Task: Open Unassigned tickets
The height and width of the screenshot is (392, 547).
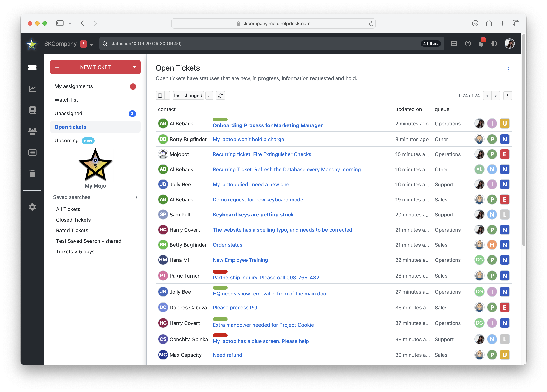Action: click(95, 114)
